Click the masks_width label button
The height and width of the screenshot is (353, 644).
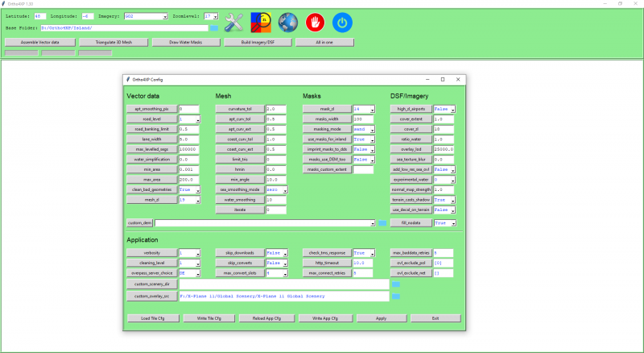pos(327,119)
